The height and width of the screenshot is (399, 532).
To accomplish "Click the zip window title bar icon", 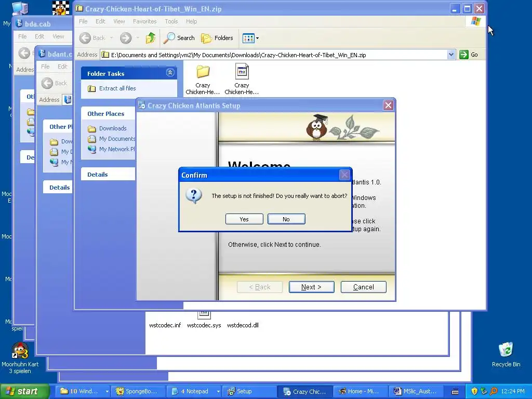I will [x=79, y=8].
